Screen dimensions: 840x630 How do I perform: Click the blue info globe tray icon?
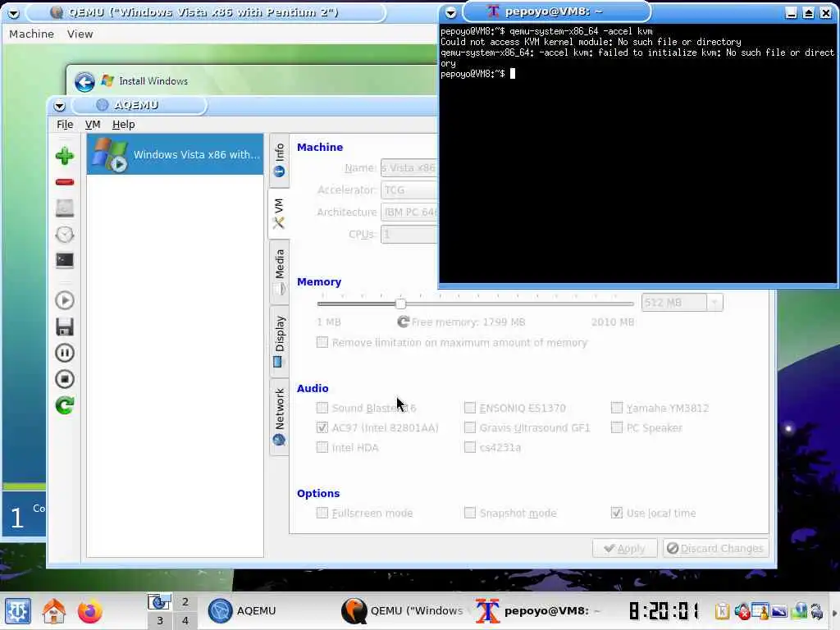(799, 610)
